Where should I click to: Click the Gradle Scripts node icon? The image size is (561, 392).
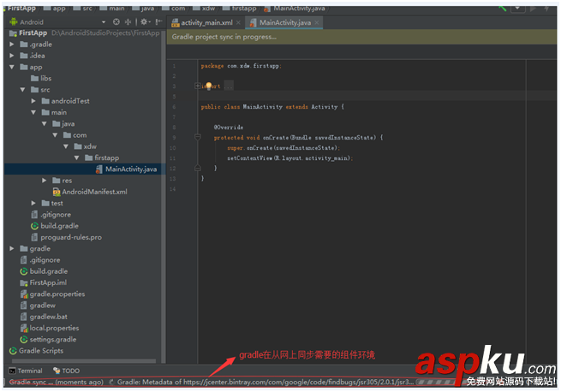tap(13, 351)
